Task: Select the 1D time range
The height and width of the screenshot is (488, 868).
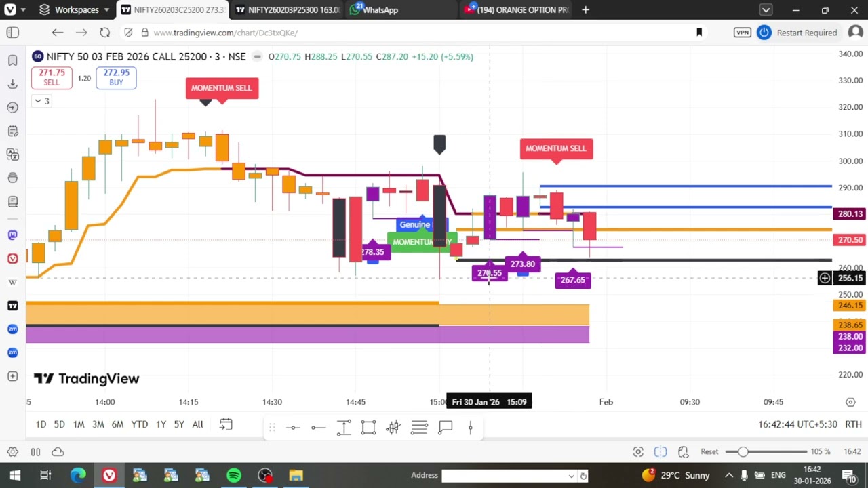Action: pyautogui.click(x=41, y=424)
